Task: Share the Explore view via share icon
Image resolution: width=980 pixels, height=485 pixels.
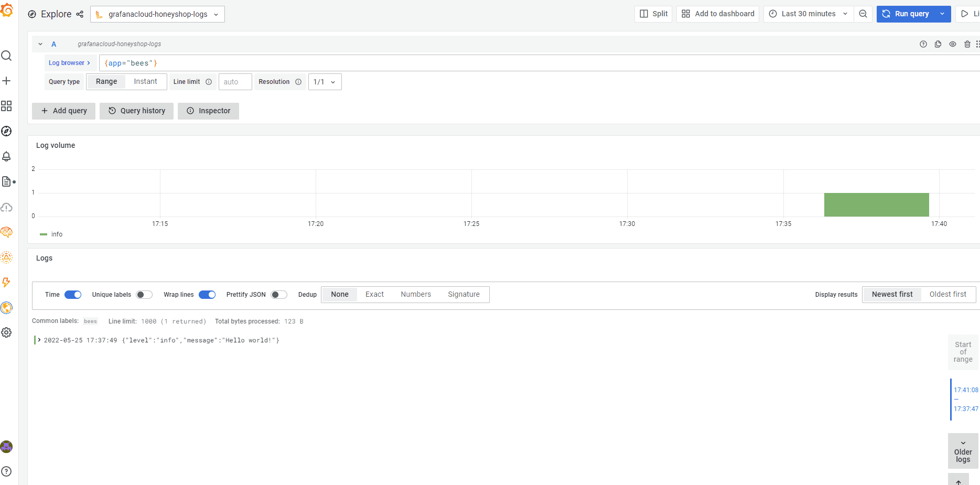Action: [x=80, y=14]
